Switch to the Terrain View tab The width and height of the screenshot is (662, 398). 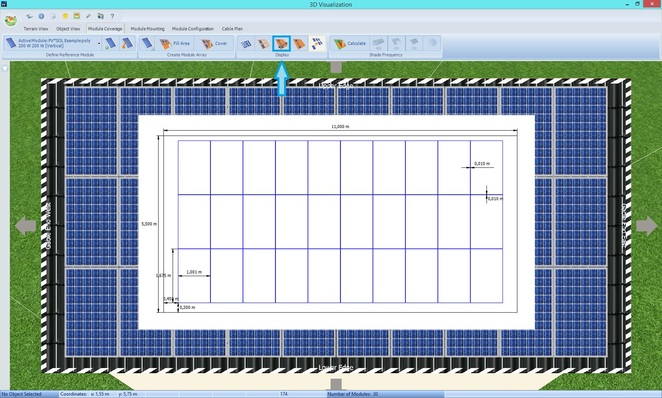pos(35,29)
